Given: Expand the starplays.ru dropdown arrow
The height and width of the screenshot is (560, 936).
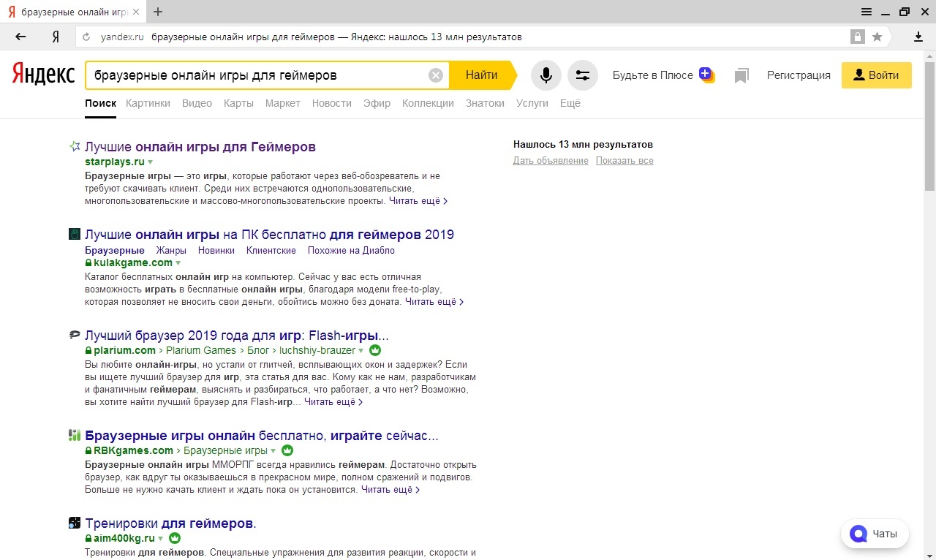Looking at the screenshot, I should [x=151, y=162].
